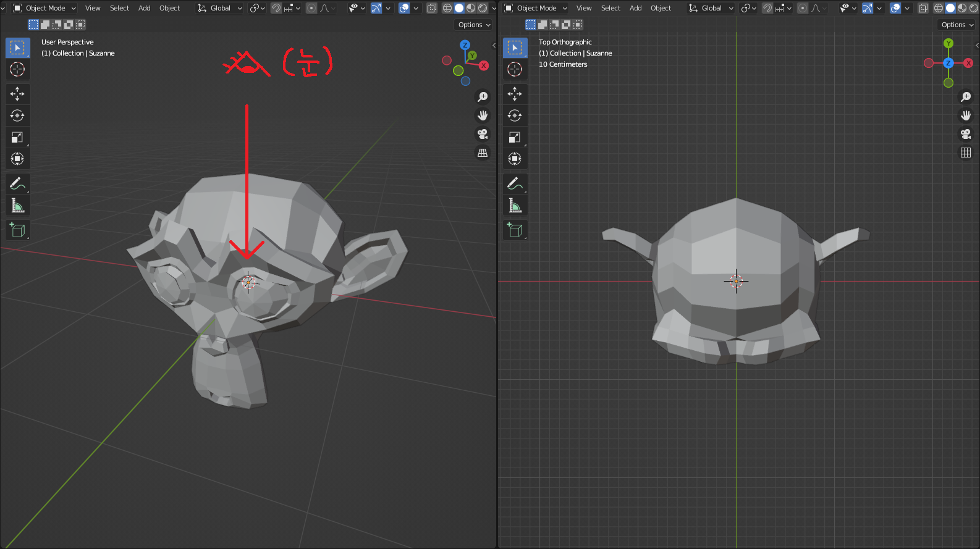Select the Add Cube tool in Top Orthographic viewport

pyautogui.click(x=515, y=230)
